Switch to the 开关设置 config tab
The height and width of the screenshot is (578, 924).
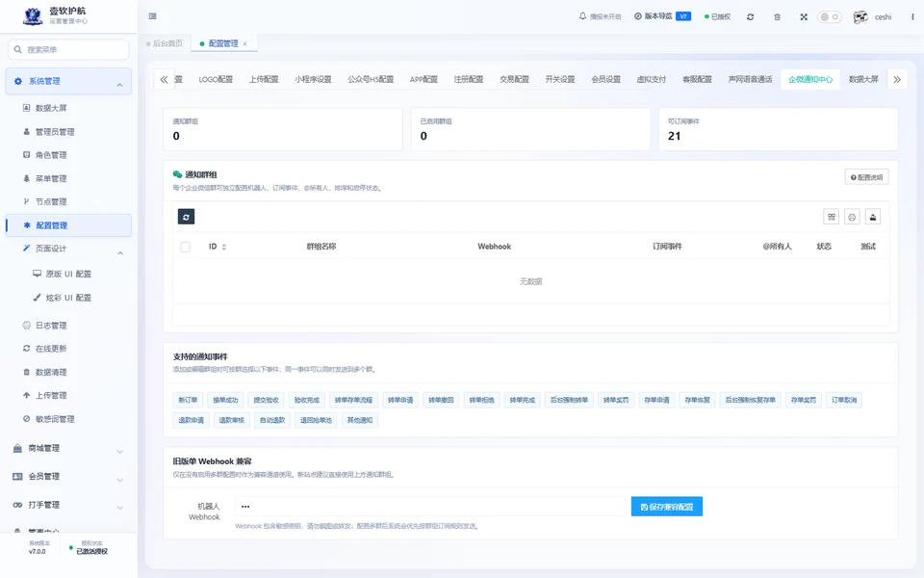(560, 79)
